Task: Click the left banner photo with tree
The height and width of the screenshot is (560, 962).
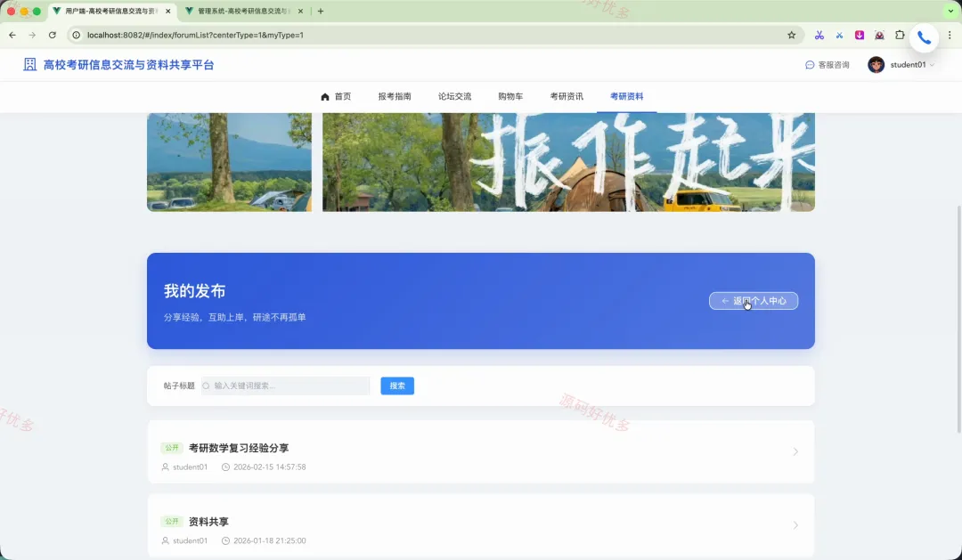Action: tap(230, 162)
